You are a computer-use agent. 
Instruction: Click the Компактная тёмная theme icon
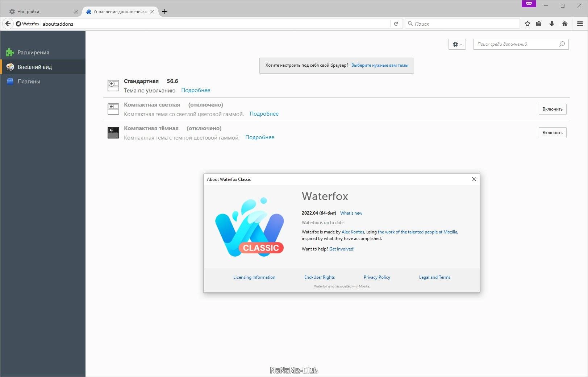point(113,133)
